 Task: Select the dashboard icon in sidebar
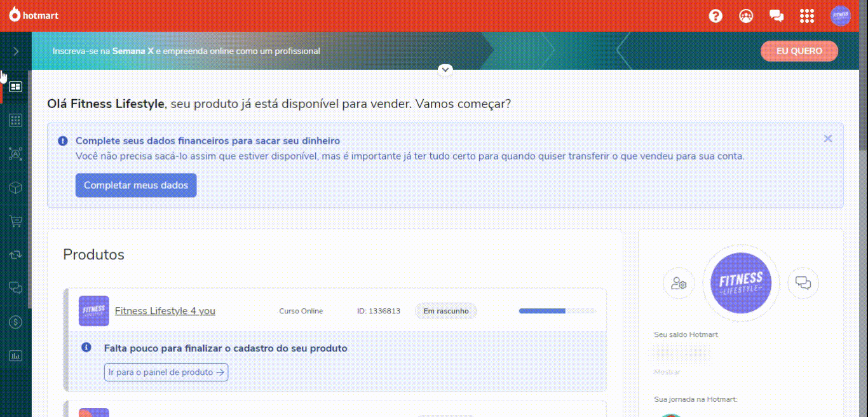click(x=16, y=86)
